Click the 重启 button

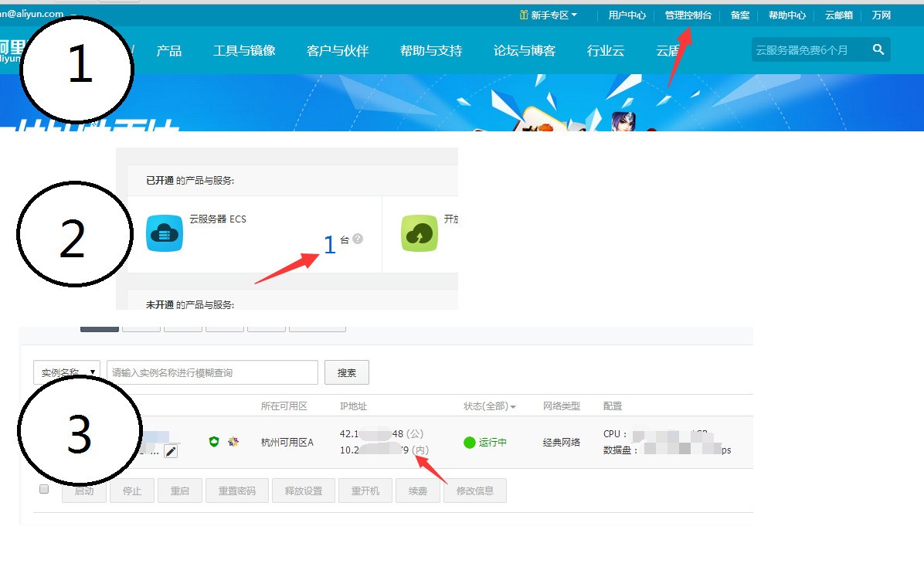click(180, 491)
